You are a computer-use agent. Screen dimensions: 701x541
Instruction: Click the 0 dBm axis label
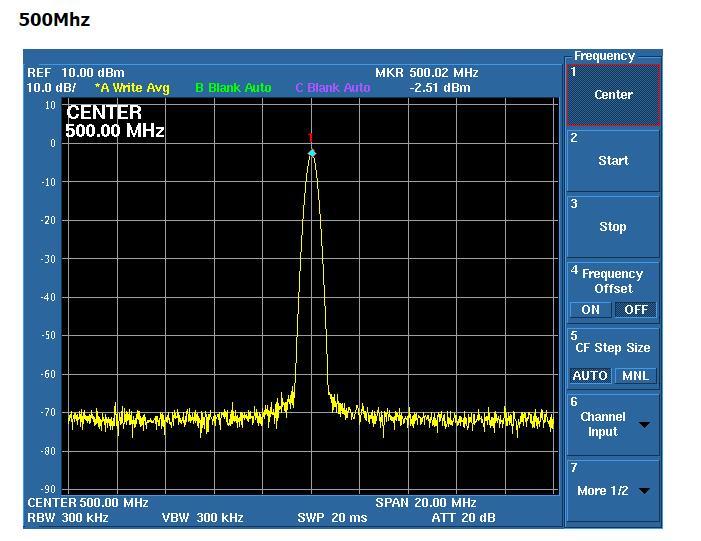53,143
